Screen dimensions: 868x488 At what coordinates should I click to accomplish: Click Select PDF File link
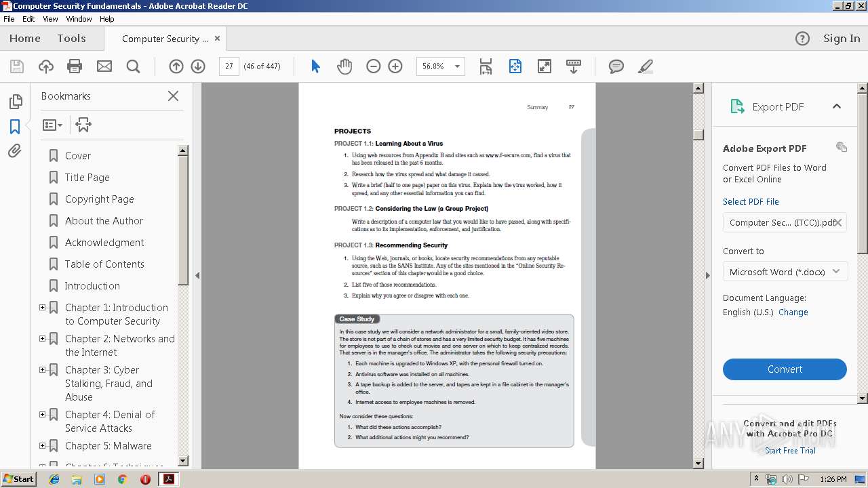coord(751,201)
